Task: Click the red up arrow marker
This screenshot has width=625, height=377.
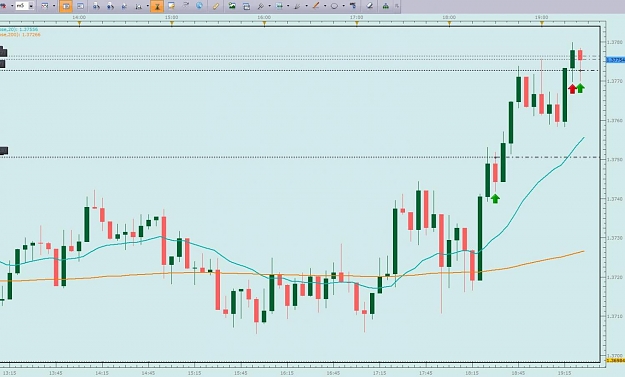Action: 572,88
